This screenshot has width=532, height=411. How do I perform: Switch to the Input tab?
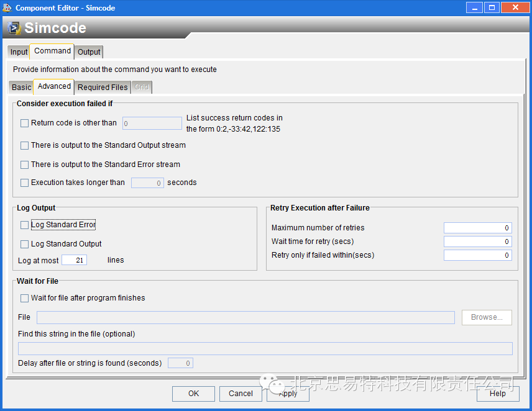pyautogui.click(x=19, y=52)
